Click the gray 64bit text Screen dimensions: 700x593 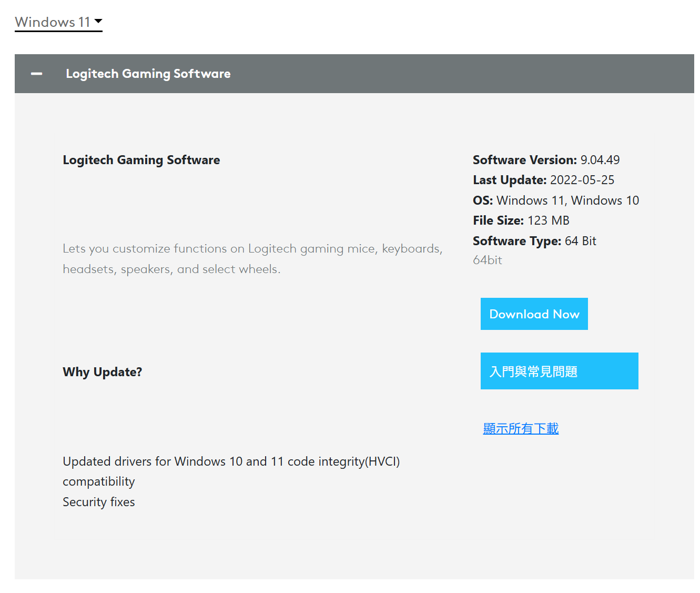487,260
